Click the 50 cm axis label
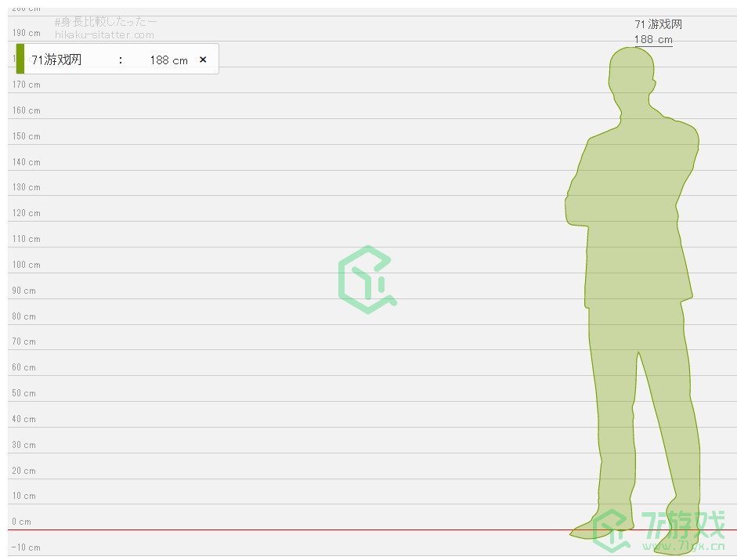The height and width of the screenshot is (560, 737). 23,393
